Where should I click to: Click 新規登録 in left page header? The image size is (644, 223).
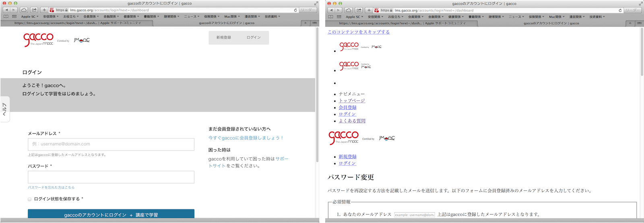point(224,37)
